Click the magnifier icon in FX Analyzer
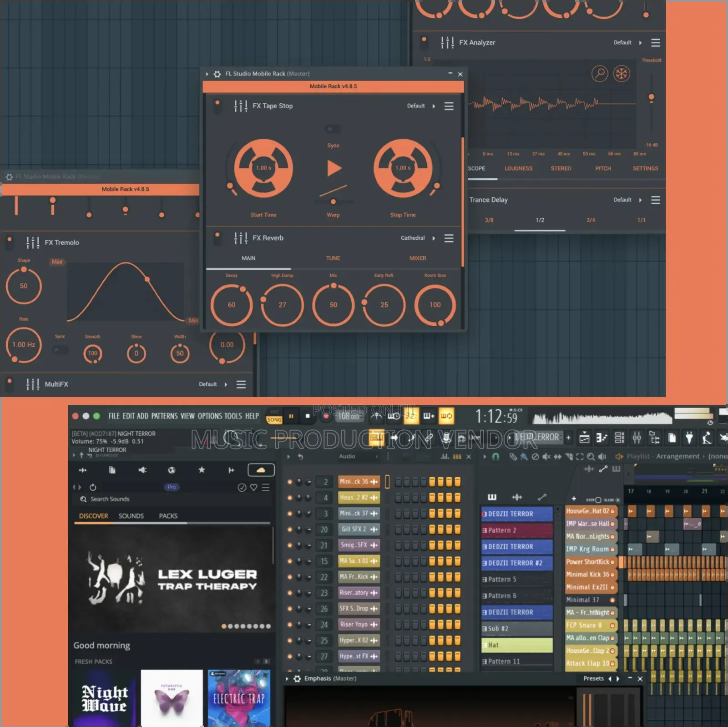The height and width of the screenshot is (727, 728). 600,73
